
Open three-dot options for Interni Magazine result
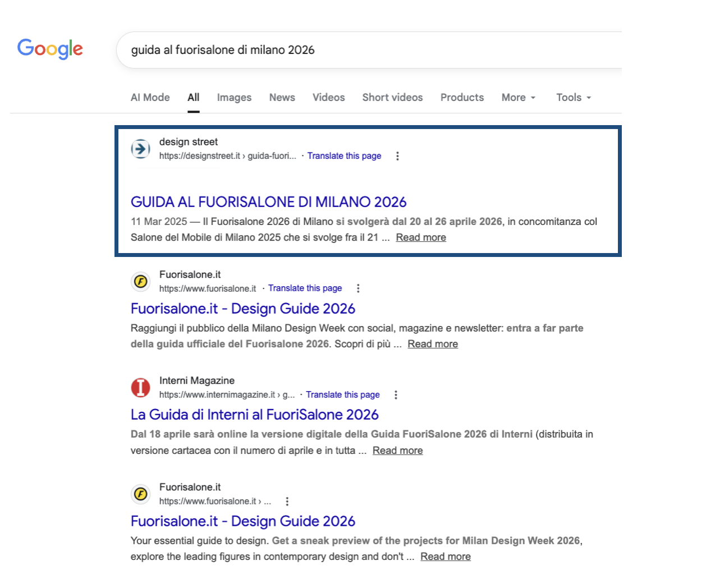point(396,395)
